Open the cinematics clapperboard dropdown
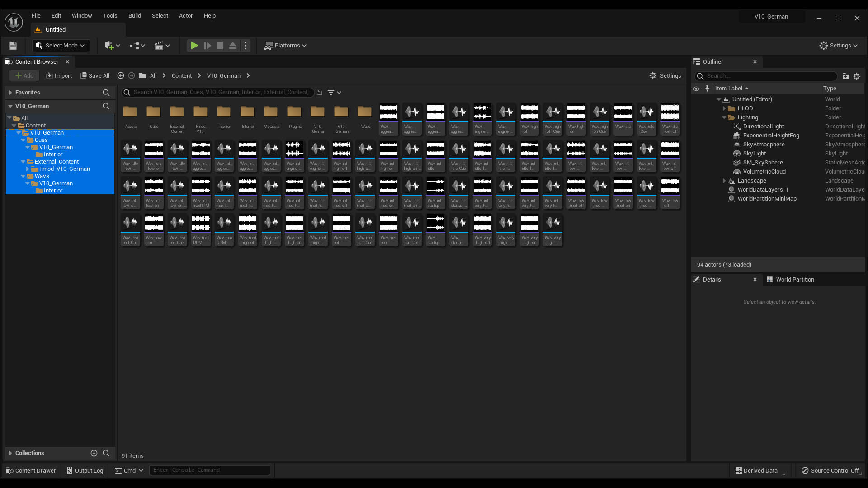Viewport: 868px width, 488px height. 162,46
